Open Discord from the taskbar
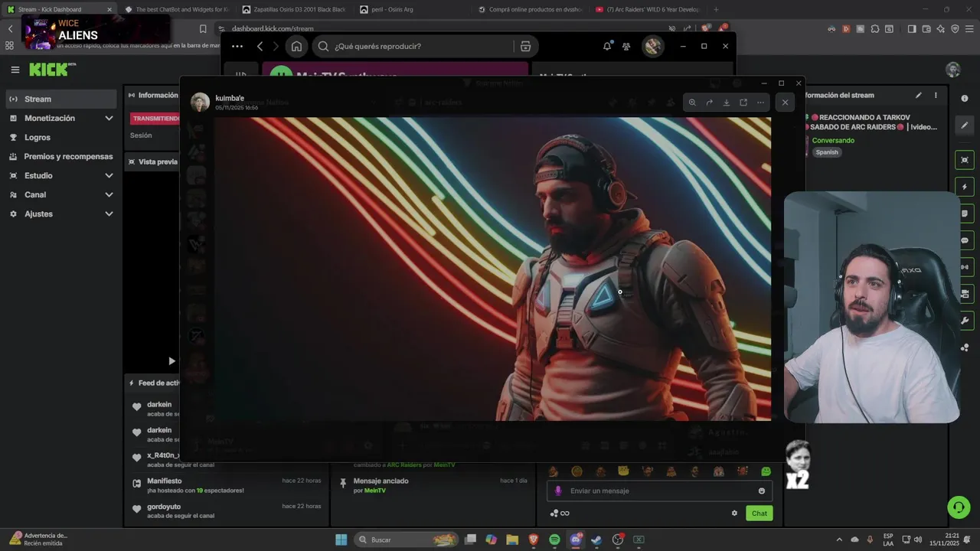This screenshot has height=551, width=980. (x=576, y=540)
